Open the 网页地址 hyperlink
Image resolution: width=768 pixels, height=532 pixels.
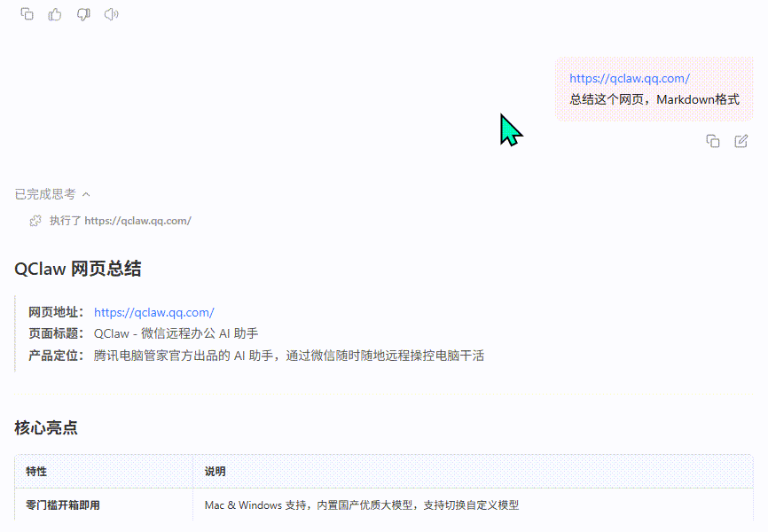click(153, 312)
